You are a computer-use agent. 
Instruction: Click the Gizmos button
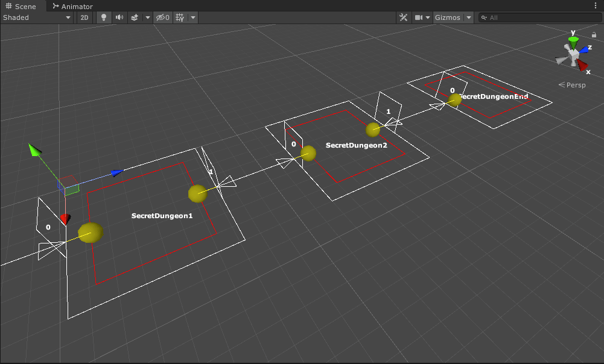(x=448, y=17)
